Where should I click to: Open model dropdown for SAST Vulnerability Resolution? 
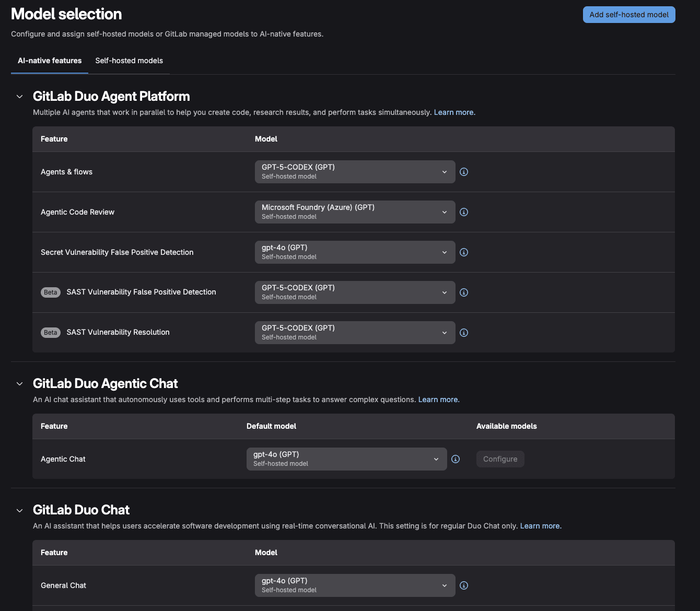[x=355, y=333]
